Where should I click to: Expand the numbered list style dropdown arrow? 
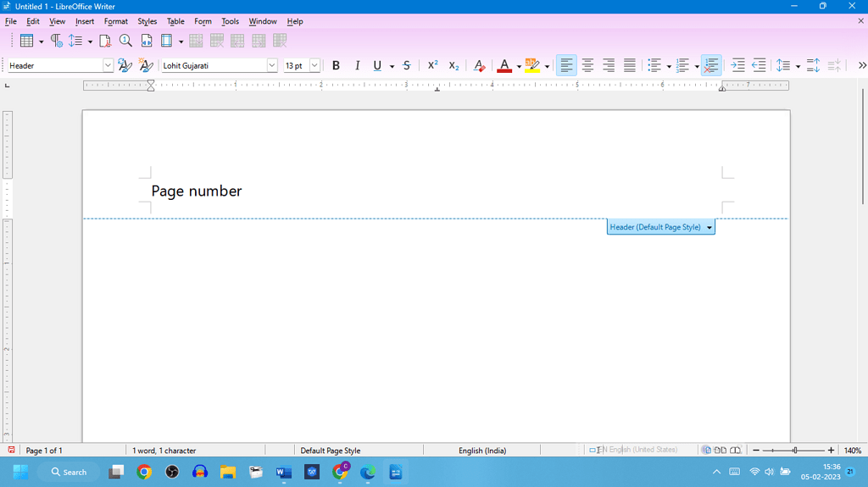click(x=697, y=66)
